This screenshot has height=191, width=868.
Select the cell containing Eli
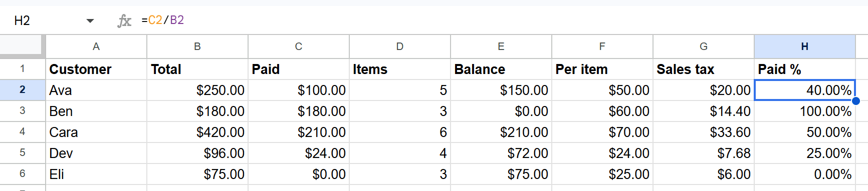[x=96, y=174]
